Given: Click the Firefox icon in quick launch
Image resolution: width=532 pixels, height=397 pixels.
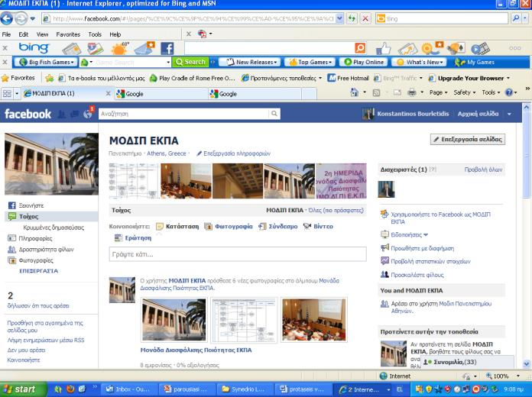Looking at the screenshot, I should click(70, 389).
